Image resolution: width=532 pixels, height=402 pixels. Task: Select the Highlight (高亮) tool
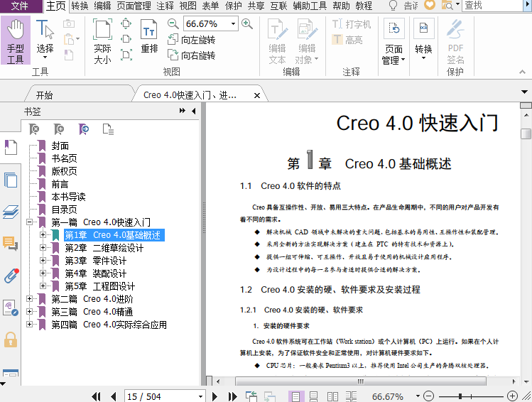coord(347,40)
